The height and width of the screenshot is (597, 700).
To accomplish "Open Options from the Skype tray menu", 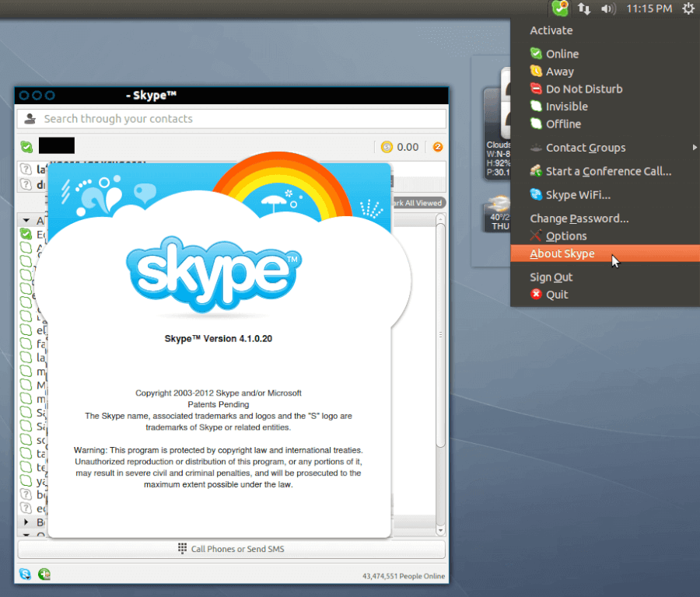I will click(605, 236).
